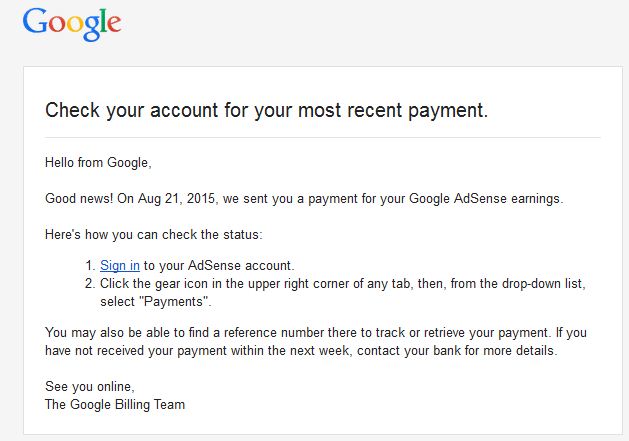Click 'The Google Billing Team' signature
This screenshot has width=629, height=441.
coord(115,404)
